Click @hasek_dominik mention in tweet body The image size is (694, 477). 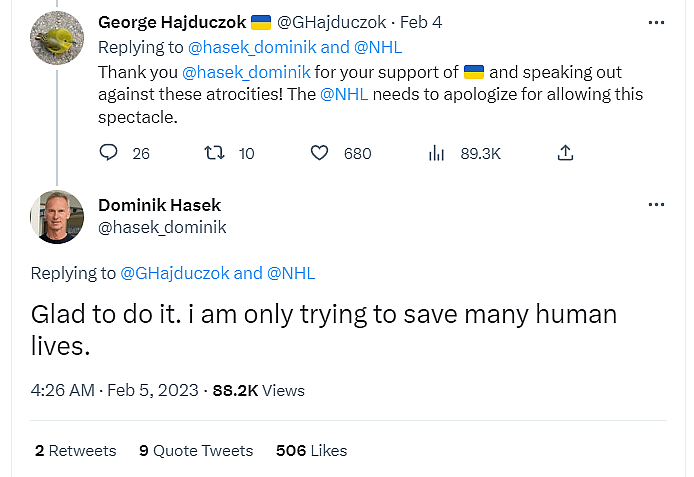[x=248, y=72]
